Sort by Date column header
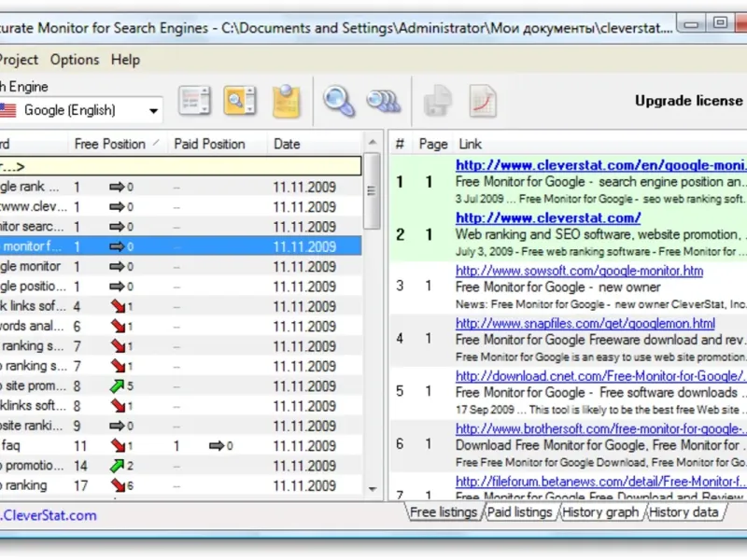The width and height of the screenshot is (747, 560). pyautogui.click(x=315, y=144)
